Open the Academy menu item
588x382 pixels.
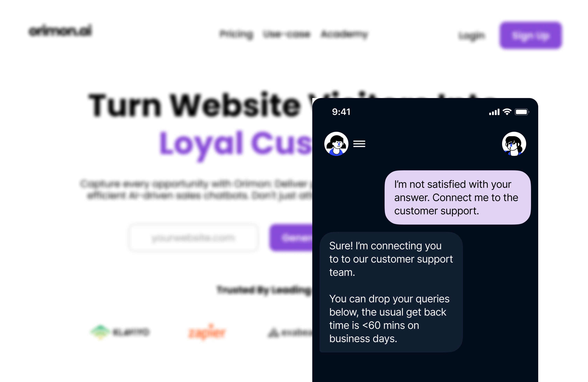point(344,34)
